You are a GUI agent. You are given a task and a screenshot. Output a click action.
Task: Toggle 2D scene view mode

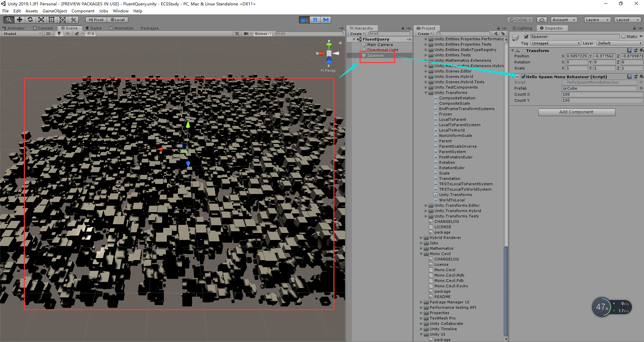coord(48,34)
